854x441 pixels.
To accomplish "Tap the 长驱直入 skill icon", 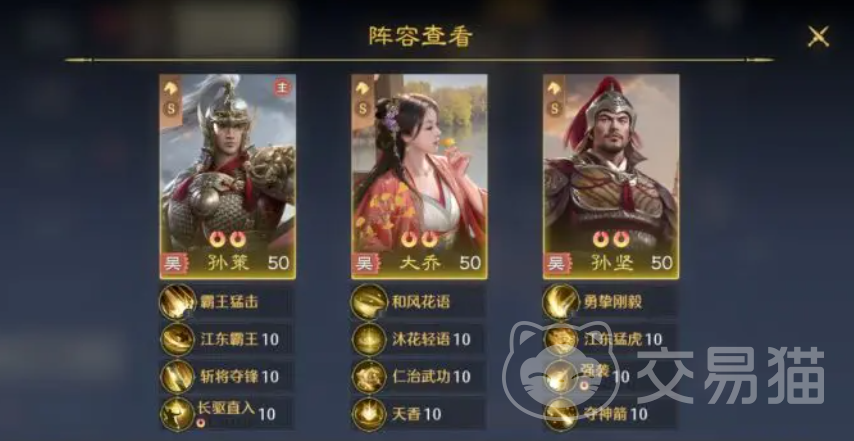I will (178, 414).
